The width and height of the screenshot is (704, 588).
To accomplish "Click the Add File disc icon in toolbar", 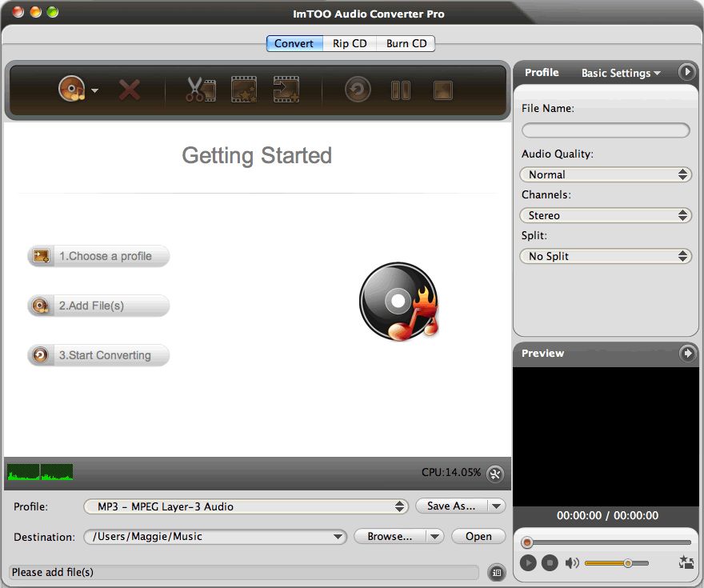I will [71, 89].
